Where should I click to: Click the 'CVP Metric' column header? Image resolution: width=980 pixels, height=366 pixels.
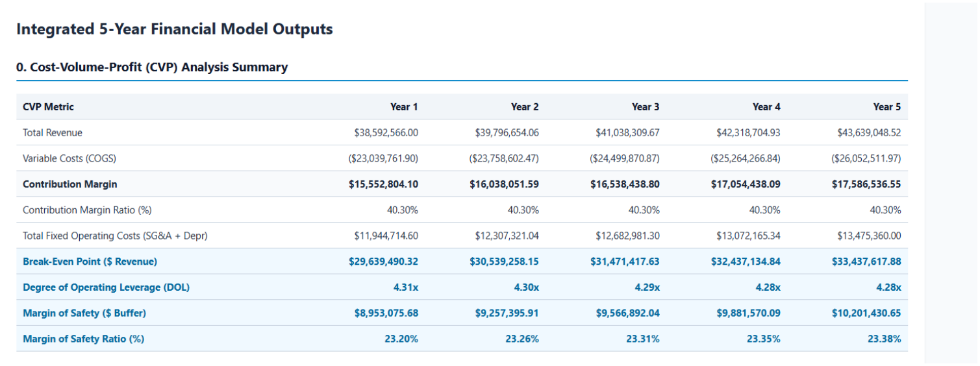coord(49,106)
